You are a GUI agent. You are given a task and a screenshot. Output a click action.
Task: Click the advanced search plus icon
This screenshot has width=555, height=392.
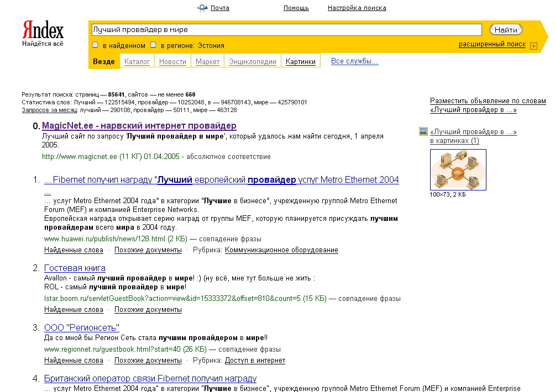click(534, 46)
